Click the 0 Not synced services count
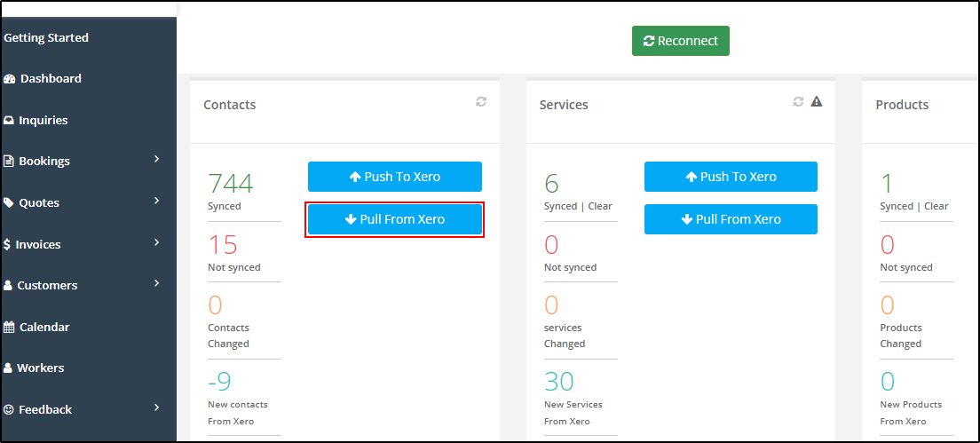The height and width of the screenshot is (443, 980). tap(551, 245)
